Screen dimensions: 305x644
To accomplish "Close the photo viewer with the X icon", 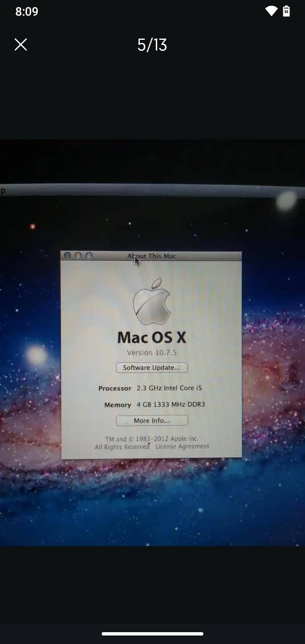I will pyautogui.click(x=21, y=44).
